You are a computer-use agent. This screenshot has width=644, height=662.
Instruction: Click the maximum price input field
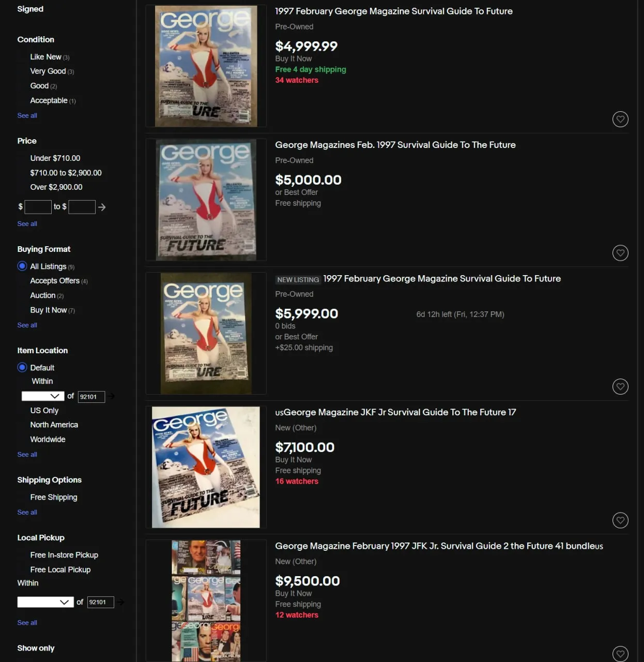coord(82,207)
